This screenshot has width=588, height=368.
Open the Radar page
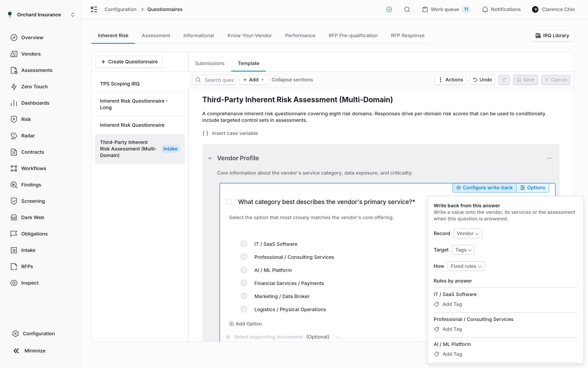pos(23,136)
